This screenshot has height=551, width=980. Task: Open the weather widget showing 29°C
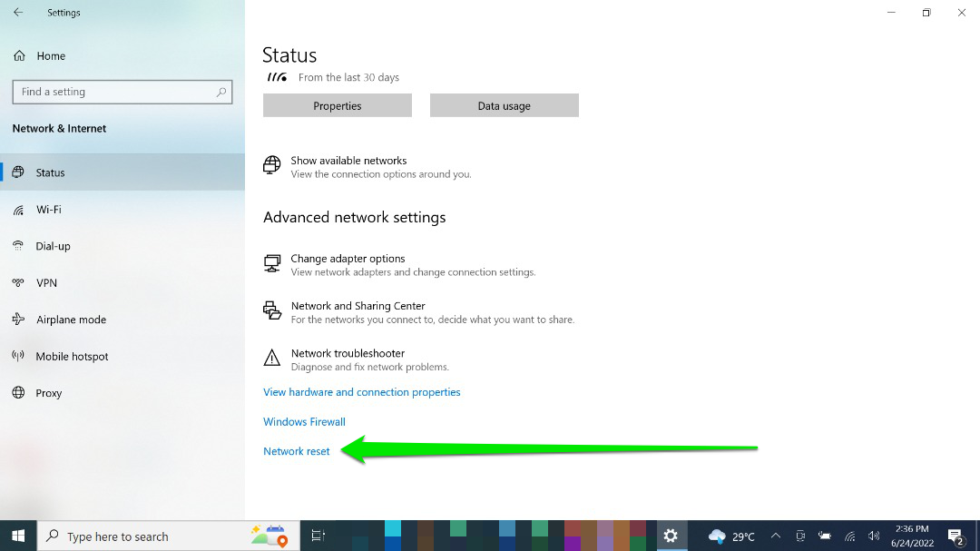point(731,536)
